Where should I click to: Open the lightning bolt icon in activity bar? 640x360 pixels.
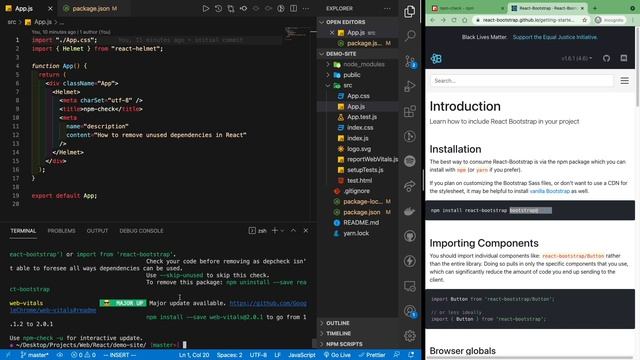[410, 261]
